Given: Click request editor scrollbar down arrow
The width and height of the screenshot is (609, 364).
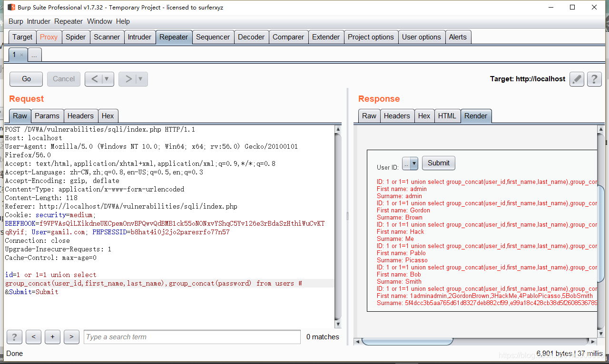Looking at the screenshot, I should click(338, 325).
